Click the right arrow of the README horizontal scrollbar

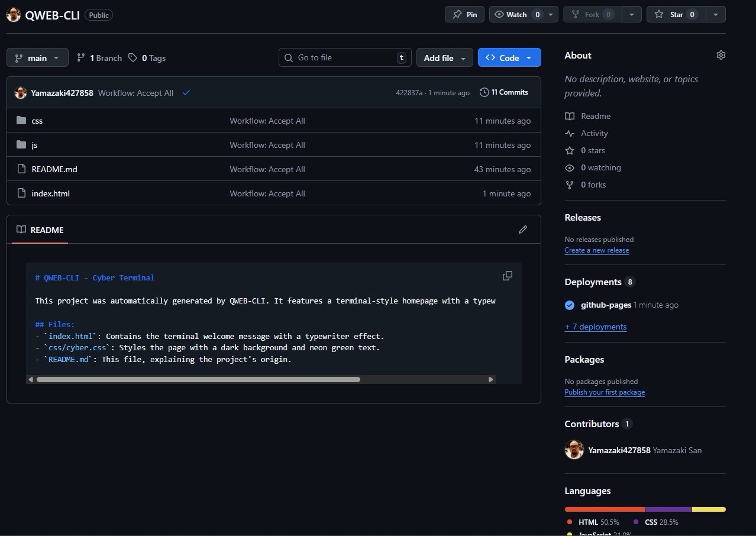[490, 379]
